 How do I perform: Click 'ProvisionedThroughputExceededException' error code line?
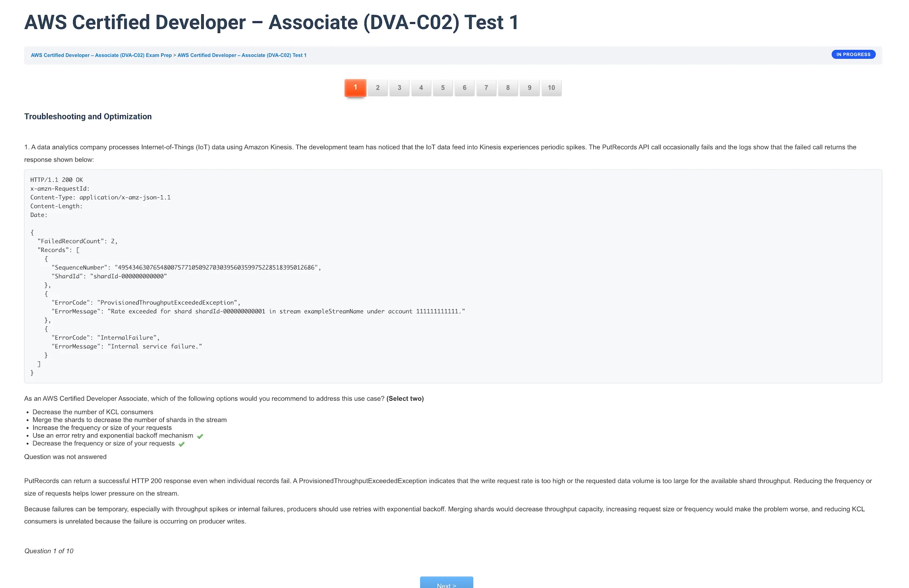146,303
